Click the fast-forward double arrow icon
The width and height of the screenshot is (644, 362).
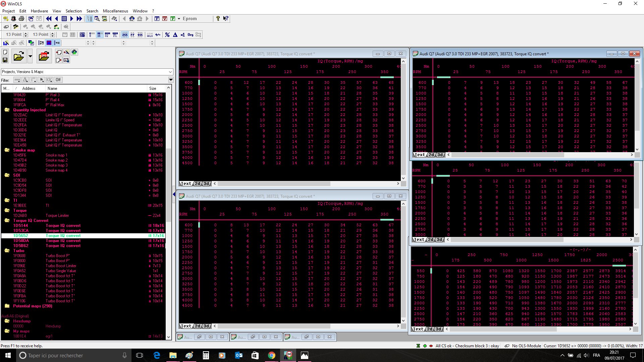click(x=79, y=19)
